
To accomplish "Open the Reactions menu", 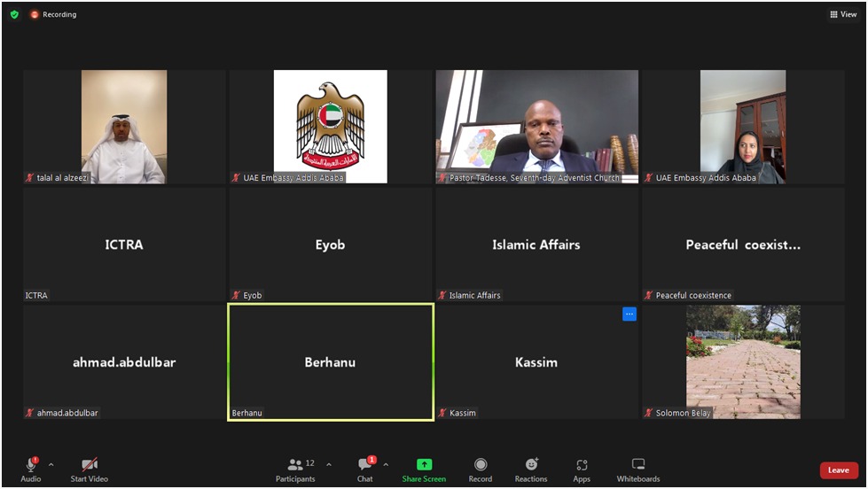I will click(x=531, y=470).
